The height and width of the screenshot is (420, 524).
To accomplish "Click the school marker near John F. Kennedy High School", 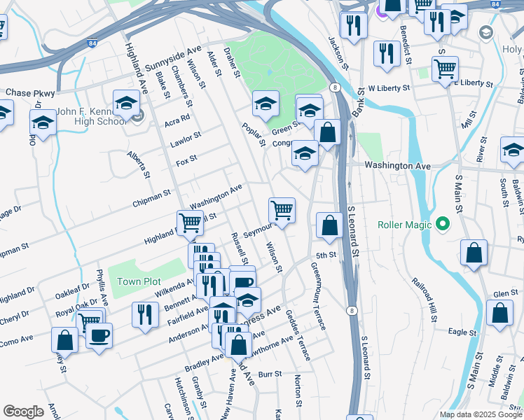I will 126,106.
